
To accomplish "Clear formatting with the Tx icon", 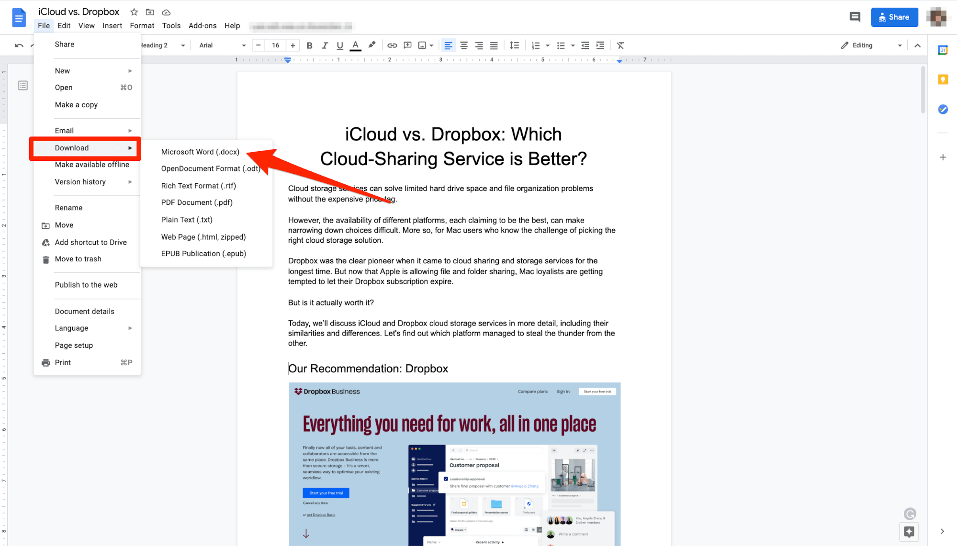I will click(x=620, y=45).
